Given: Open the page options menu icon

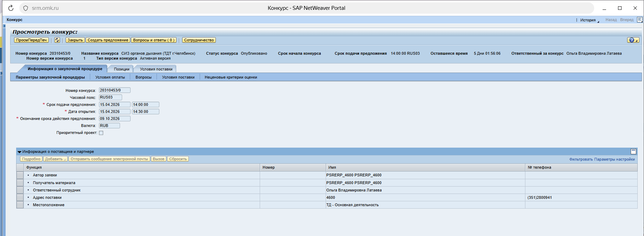Looking at the screenshot, I should [639, 20].
